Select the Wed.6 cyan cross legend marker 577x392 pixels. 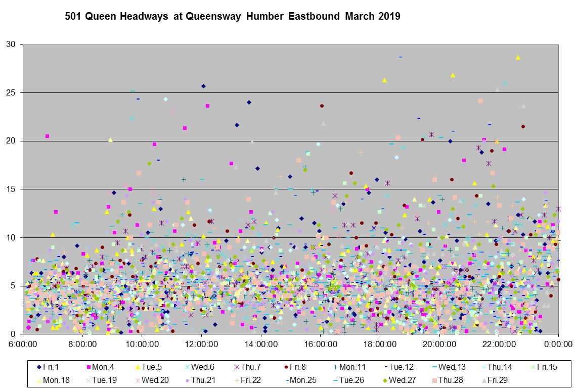(187, 367)
